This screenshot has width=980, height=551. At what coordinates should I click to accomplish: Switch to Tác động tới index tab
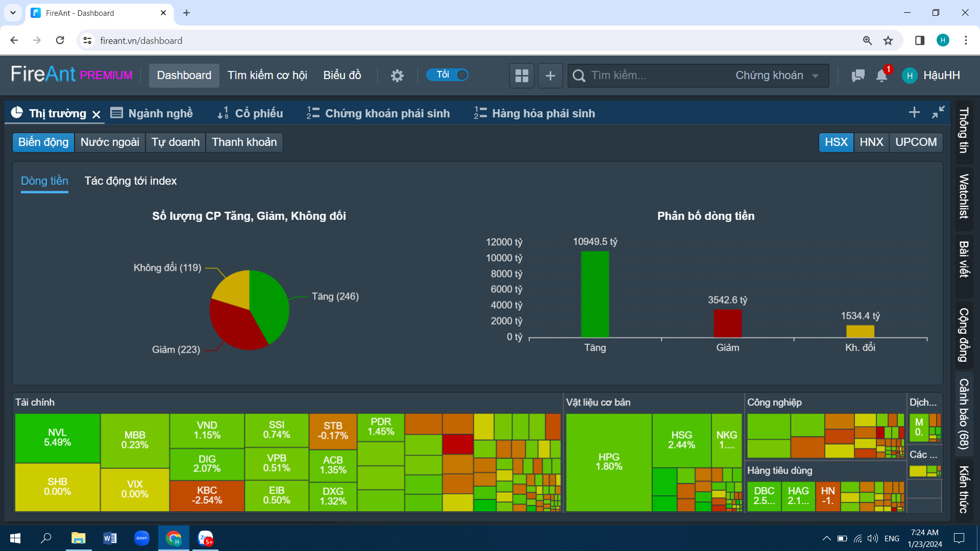[x=130, y=181]
